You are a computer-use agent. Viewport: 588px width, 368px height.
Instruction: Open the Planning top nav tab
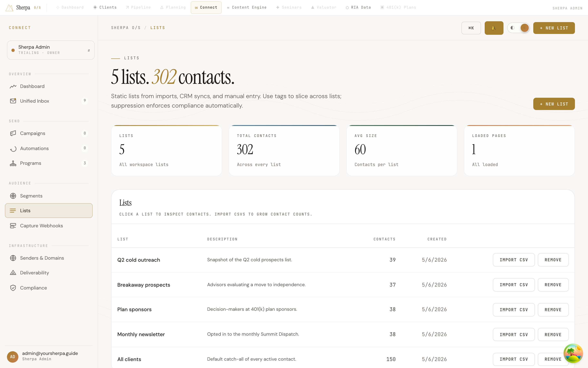click(x=173, y=7)
